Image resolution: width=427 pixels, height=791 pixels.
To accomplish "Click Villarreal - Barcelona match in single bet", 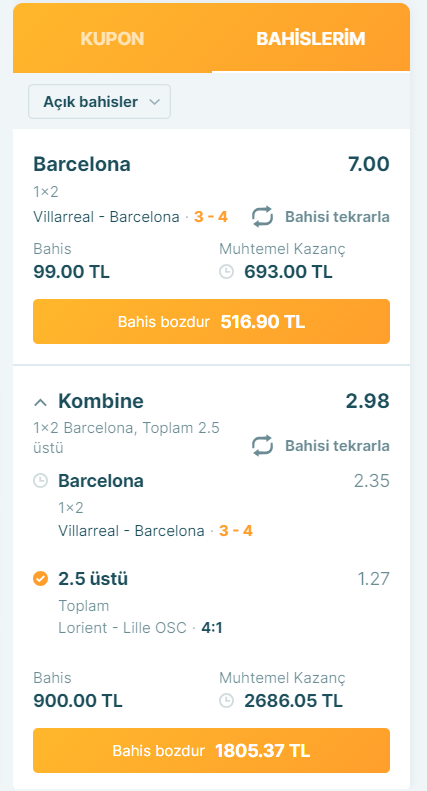I will pos(106,217).
